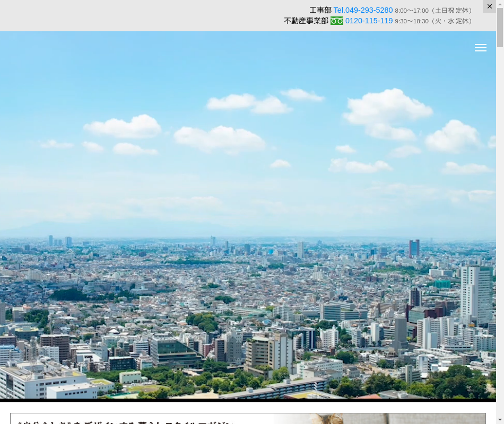Viewport: 504px width, 424px height.
Task: Click the 8:00〜17:00 business hours text
Action: coord(411,11)
